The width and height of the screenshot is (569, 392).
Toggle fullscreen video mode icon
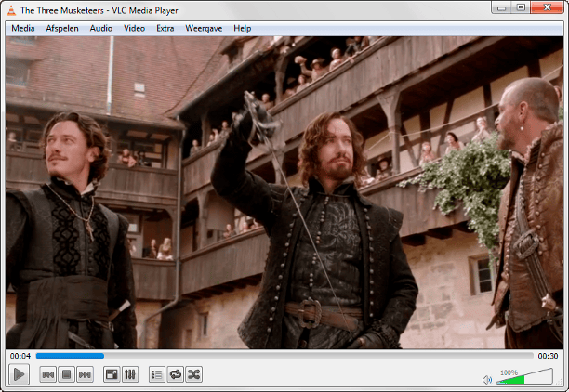(112, 374)
